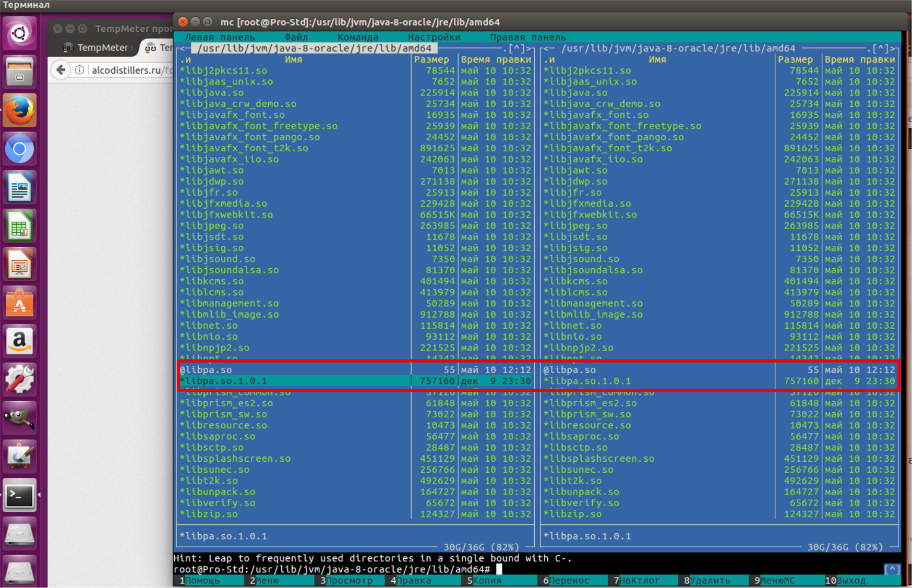The width and height of the screenshot is (912, 588).
Task: Click left panel history forward arrow
Action: pyautogui.click(x=529, y=49)
